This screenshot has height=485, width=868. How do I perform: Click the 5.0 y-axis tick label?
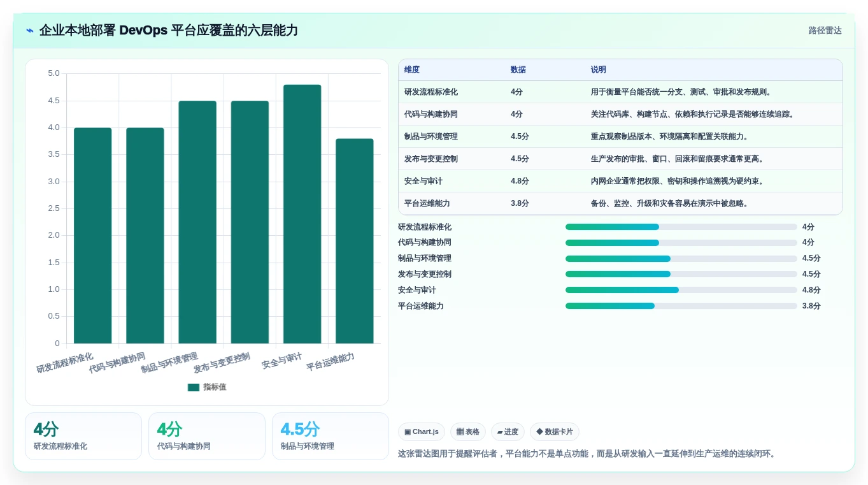[53, 74]
